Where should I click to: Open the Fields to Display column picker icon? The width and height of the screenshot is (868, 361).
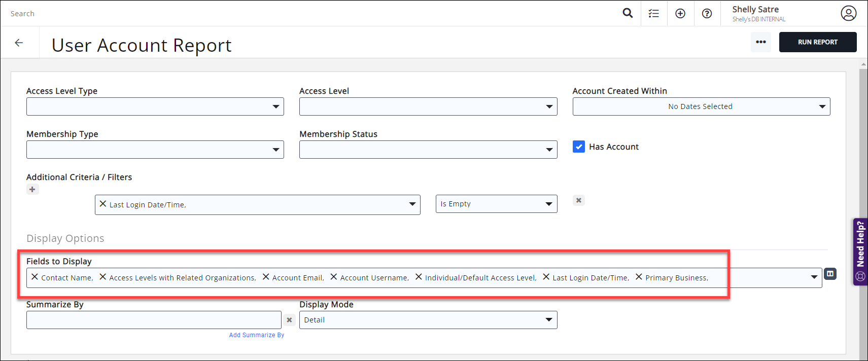point(830,274)
